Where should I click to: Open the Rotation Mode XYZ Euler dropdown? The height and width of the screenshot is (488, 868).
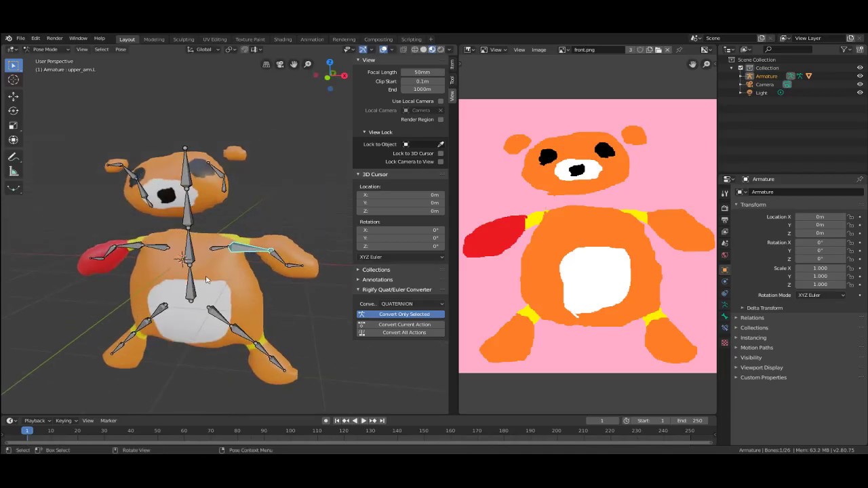[x=822, y=296]
